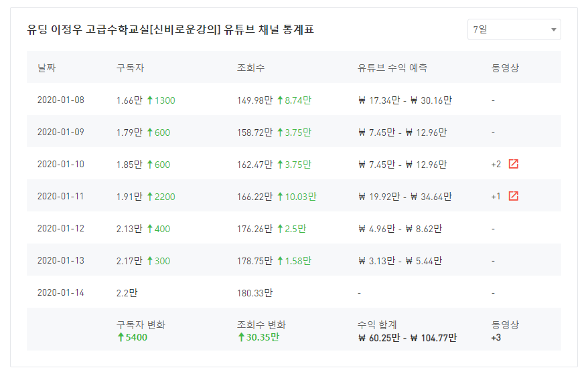Click view count 158.72만
Viewport: 588px width, 378px height.
(254, 132)
